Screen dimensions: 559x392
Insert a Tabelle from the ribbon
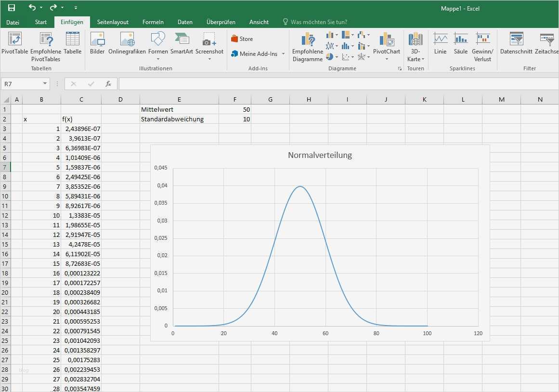coord(73,43)
